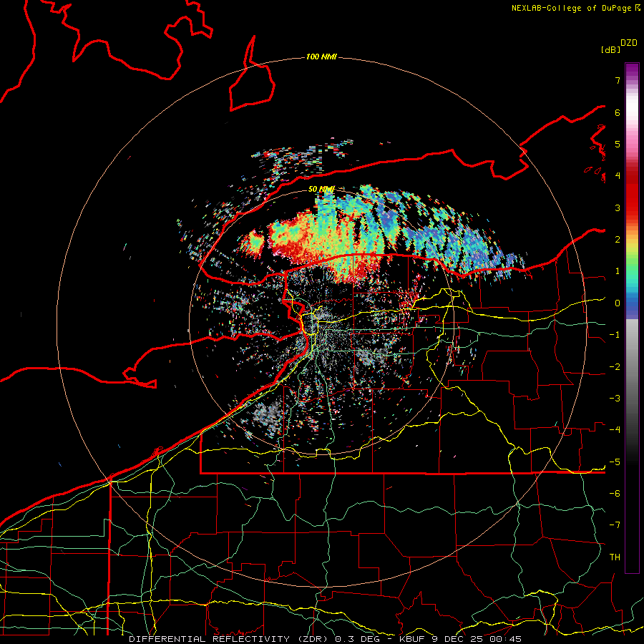Select the positive 2 dB scale label

(618, 240)
